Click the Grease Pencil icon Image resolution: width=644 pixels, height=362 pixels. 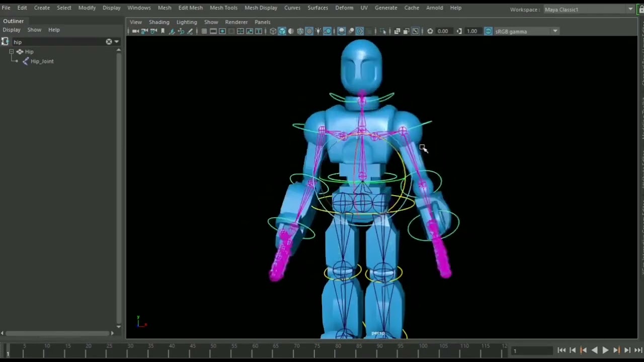[190, 31]
